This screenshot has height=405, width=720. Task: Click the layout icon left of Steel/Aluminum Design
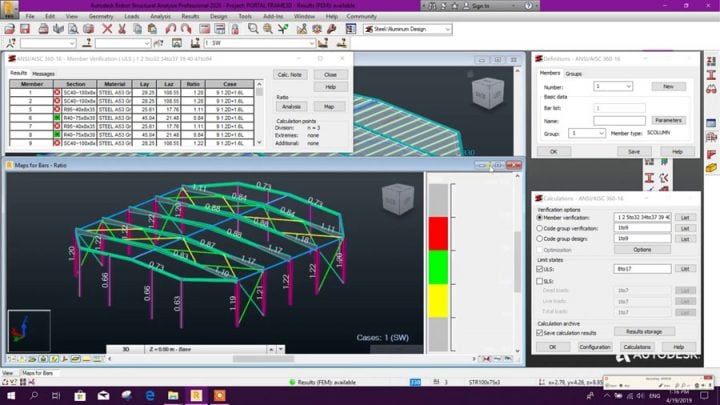pos(351,29)
